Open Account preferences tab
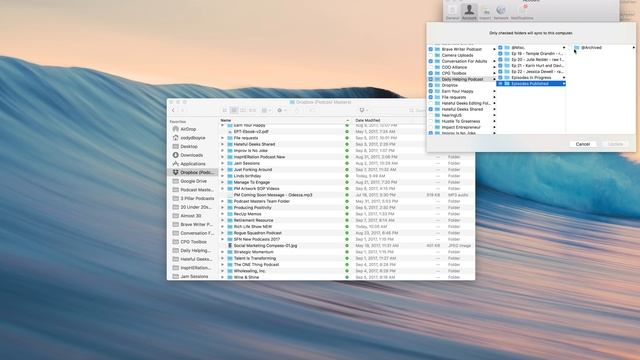The image size is (640, 360). (x=469, y=12)
